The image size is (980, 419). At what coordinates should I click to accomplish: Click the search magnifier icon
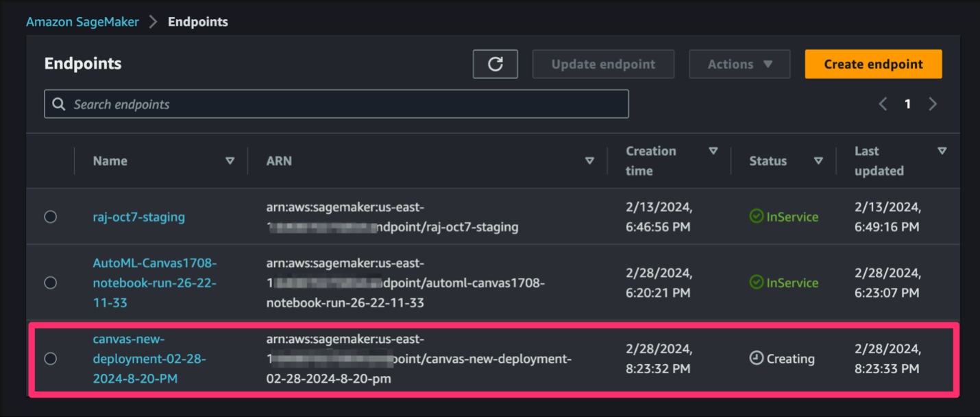59,104
